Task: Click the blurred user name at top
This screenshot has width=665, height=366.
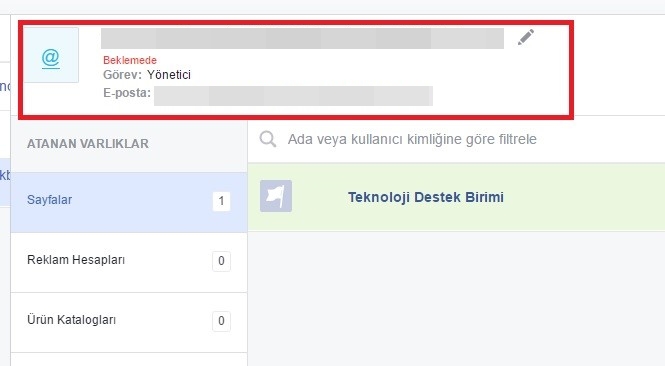Action: (302, 39)
